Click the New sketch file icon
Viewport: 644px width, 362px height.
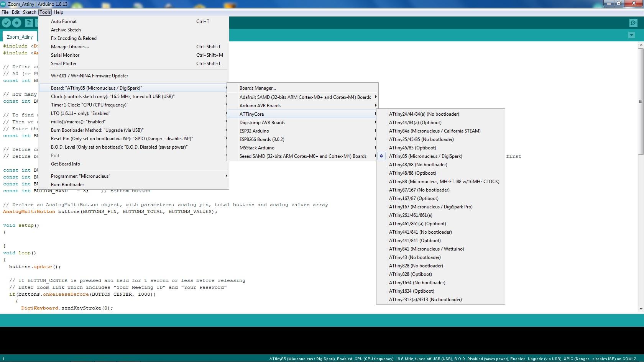point(29,23)
